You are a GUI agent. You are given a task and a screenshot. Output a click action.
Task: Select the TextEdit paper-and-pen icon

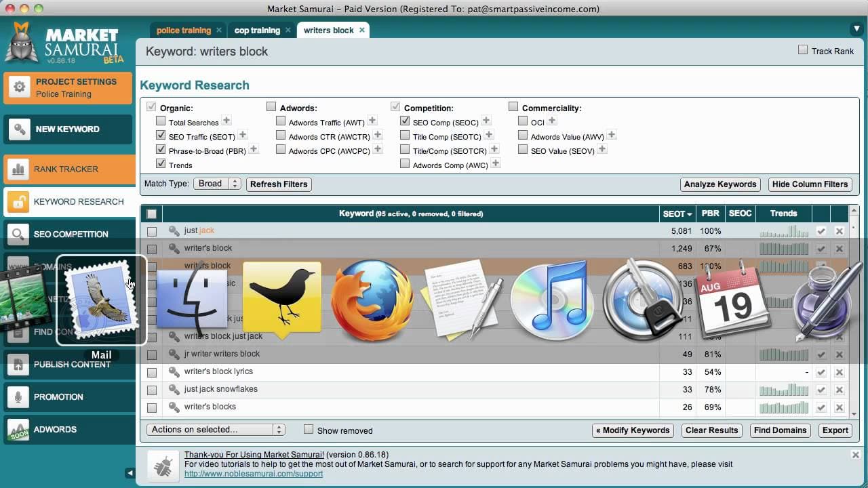pyautogui.click(x=463, y=300)
